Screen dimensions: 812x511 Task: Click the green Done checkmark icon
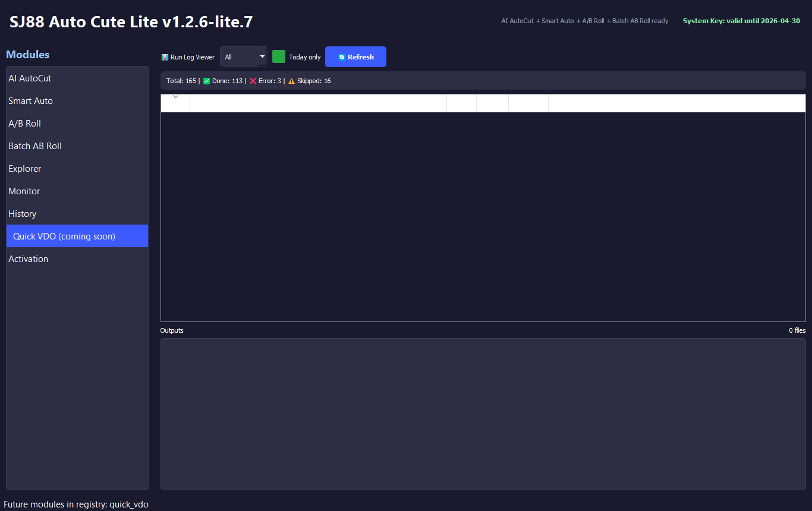point(207,81)
